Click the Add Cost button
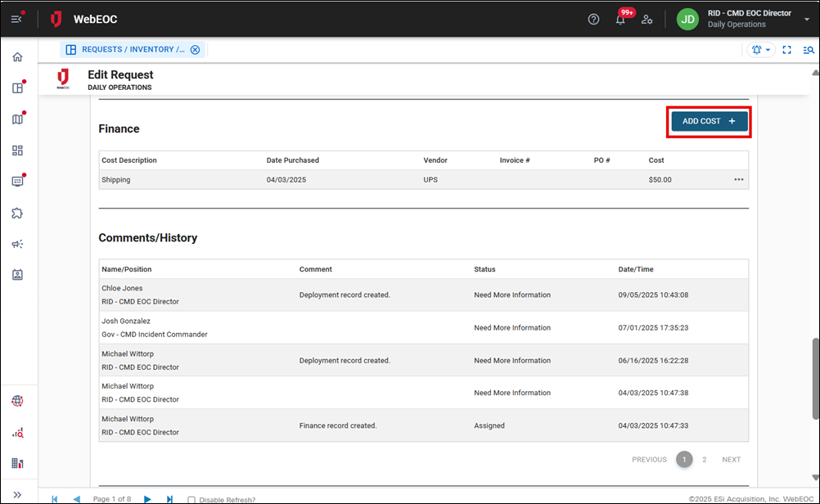Image resolution: width=820 pixels, height=504 pixels. point(709,121)
